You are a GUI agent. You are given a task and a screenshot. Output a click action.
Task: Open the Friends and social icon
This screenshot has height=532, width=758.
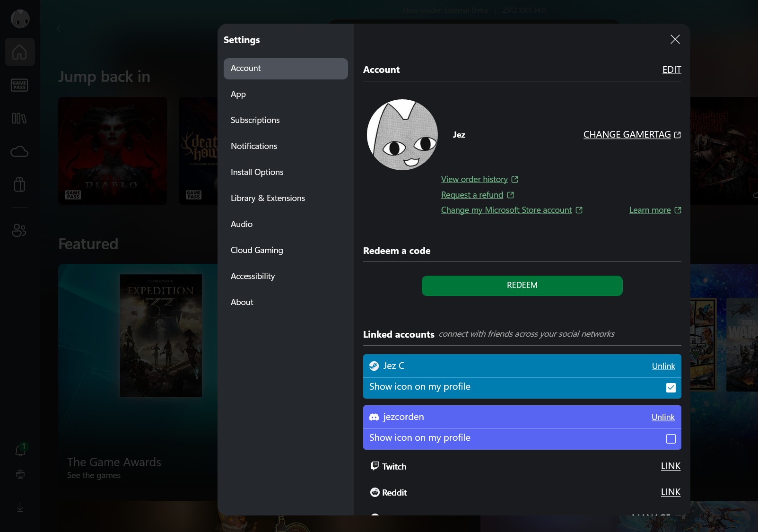[19, 230]
